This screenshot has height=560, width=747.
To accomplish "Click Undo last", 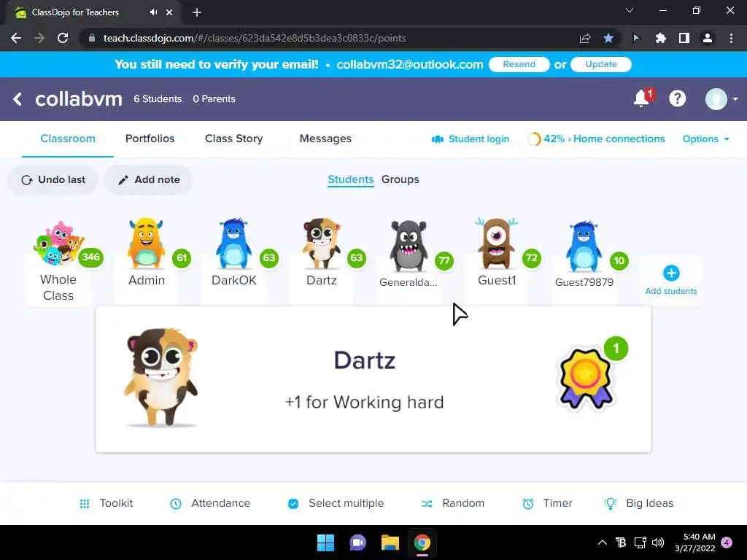I will [x=53, y=179].
